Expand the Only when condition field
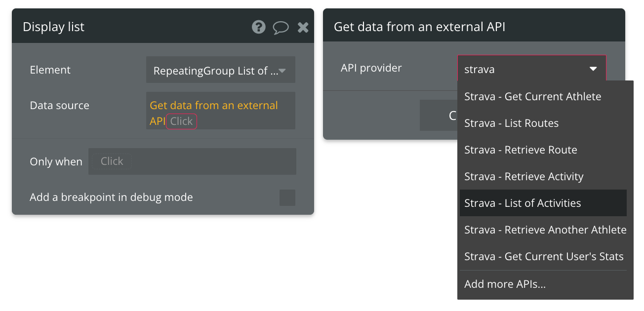The width and height of the screenshot is (644, 311). click(192, 161)
